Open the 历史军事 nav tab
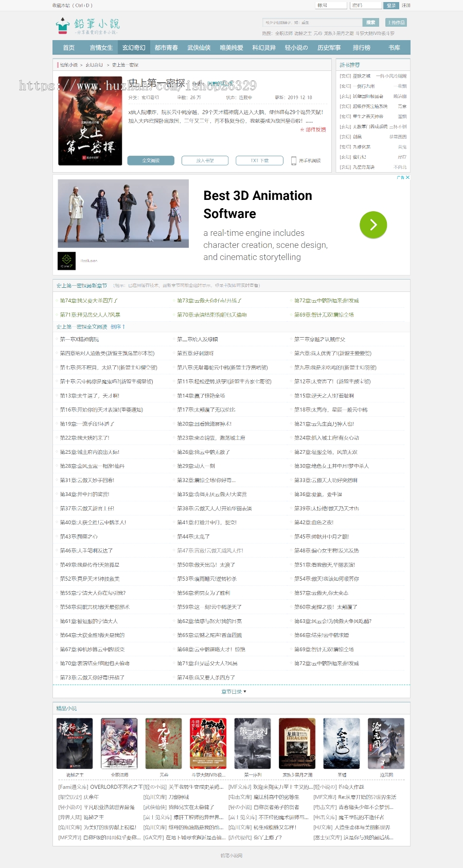This screenshot has width=463, height=868. [x=329, y=47]
